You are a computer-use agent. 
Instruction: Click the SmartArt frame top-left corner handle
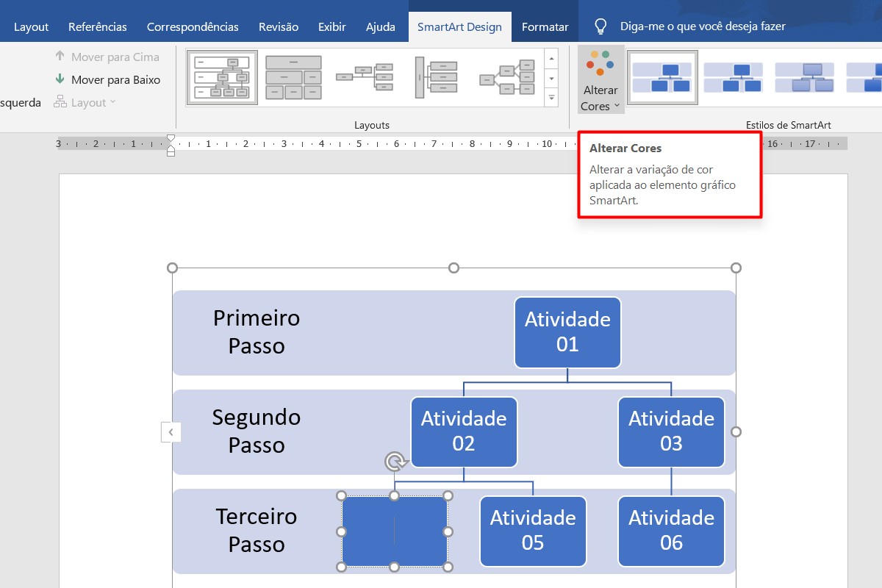pyautogui.click(x=173, y=268)
